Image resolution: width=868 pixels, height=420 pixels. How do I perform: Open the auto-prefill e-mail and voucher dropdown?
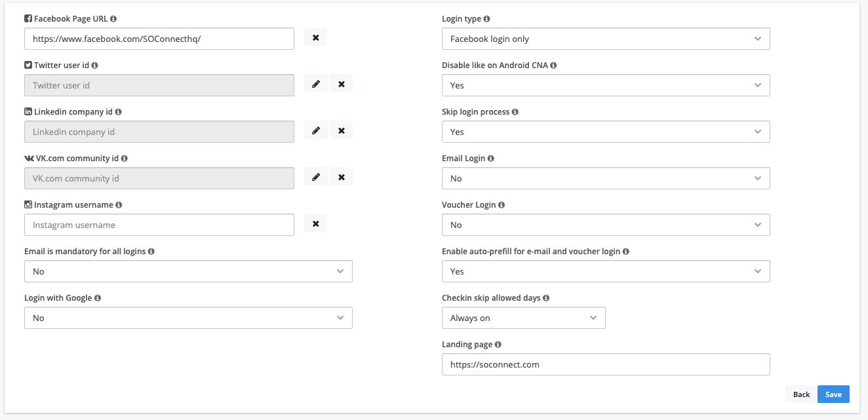[x=606, y=271]
